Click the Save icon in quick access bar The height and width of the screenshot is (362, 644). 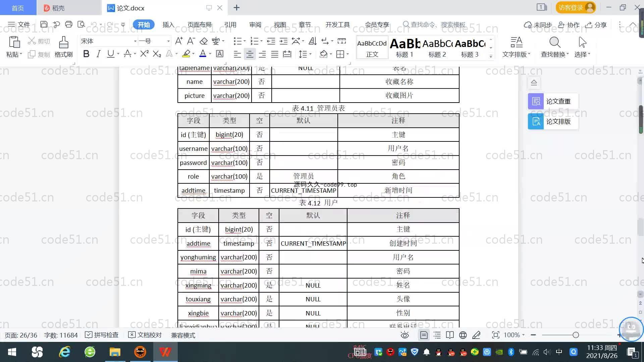tap(44, 24)
